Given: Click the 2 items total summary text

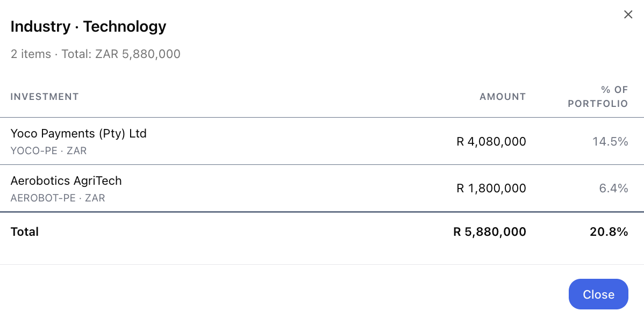Looking at the screenshot, I should 95,54.
